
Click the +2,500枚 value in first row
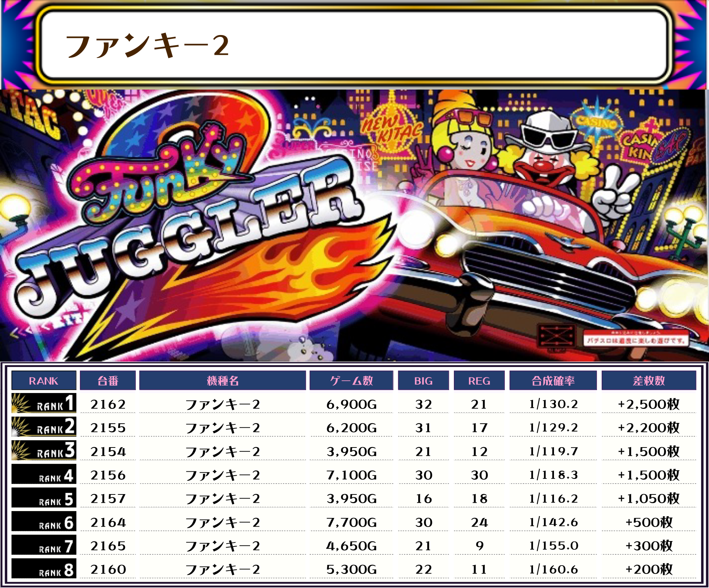click(x=649, y=404)
